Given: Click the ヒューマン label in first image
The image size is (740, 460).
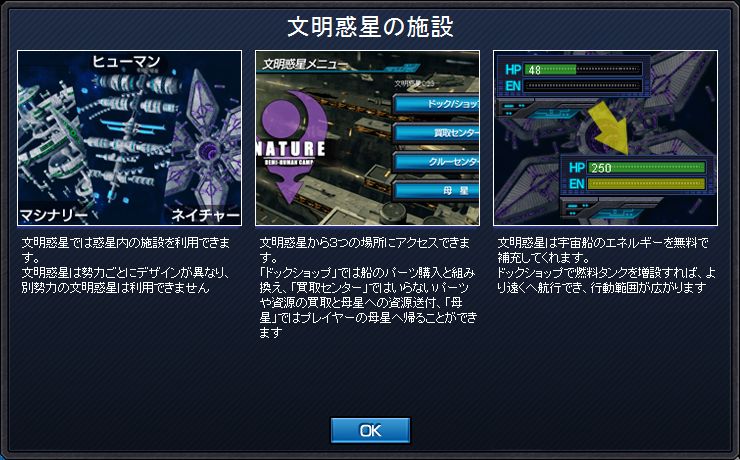Looking at the screenshot, I should (126, 61).
